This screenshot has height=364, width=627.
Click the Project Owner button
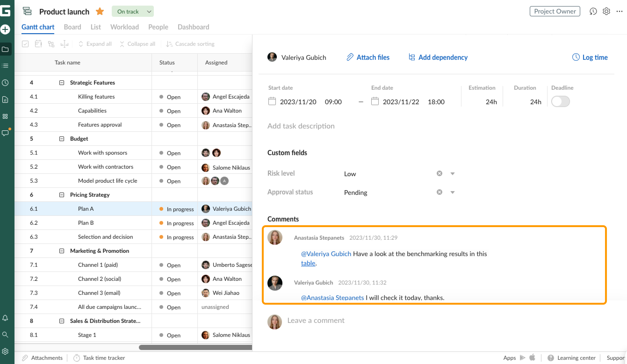click(x=555, y=11)
